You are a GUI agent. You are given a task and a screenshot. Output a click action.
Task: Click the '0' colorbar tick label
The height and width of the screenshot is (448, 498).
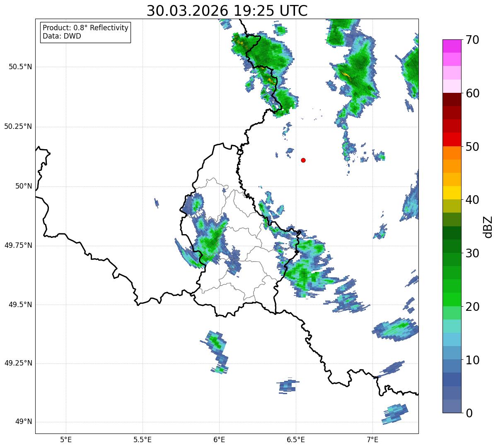click(x=469, y=413)
